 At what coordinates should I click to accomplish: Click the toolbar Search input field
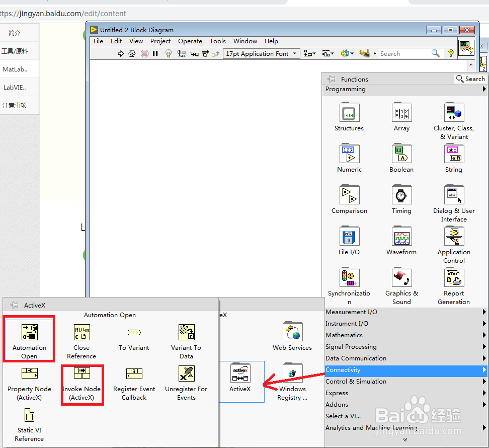point(404,54)
